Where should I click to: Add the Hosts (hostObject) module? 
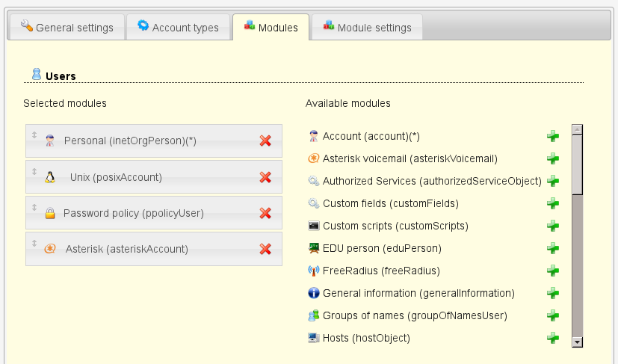[x=552, y=338]
